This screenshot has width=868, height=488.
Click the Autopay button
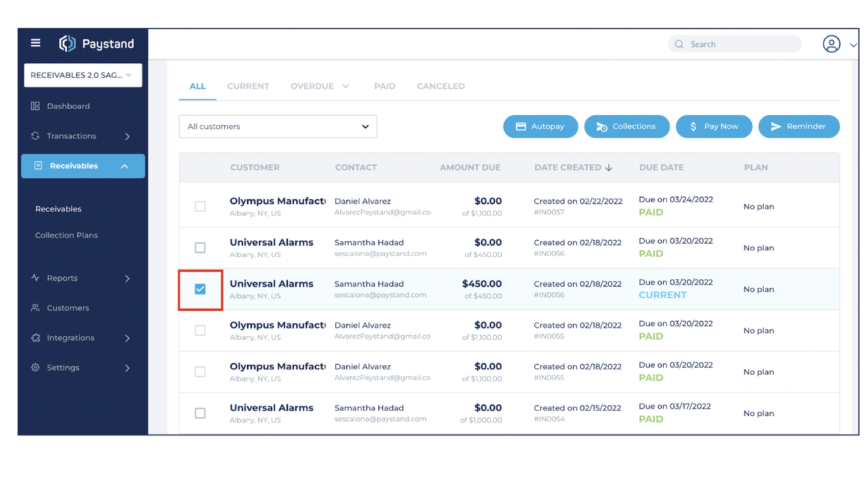click(x=540, y=127)
